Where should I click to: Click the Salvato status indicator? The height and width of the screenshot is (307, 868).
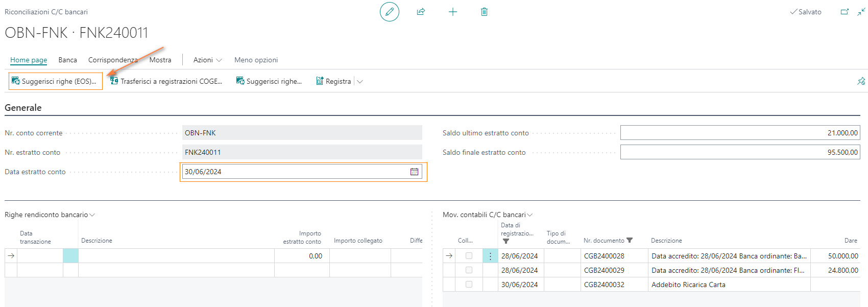pos(806,12)
